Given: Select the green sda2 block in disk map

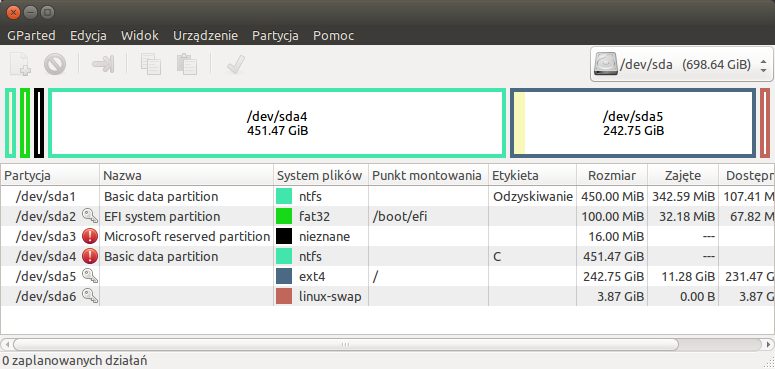Looking at the screenshot, I should tap(25, 123).
